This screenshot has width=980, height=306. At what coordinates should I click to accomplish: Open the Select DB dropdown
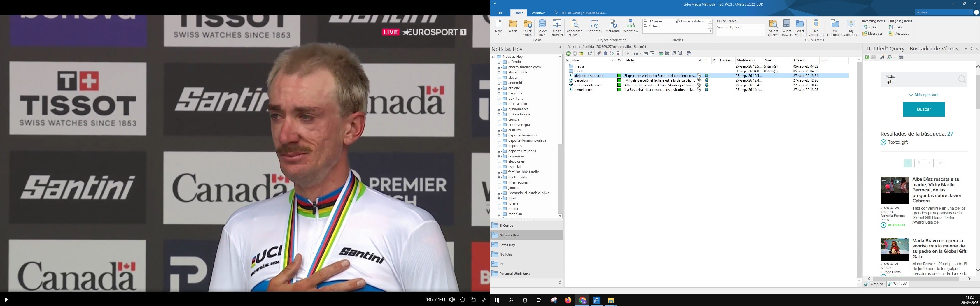click(542, 28)
